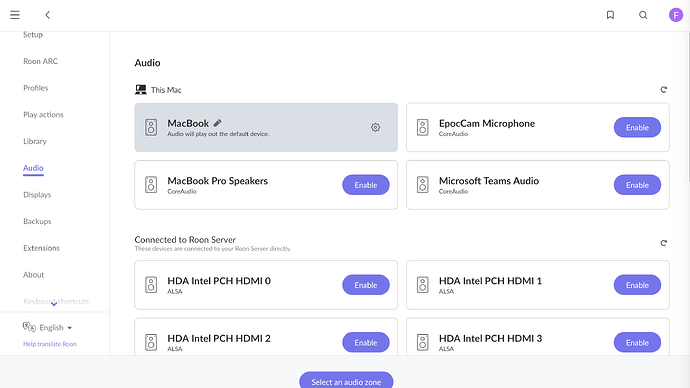Open bookmarks from the top bar
This screenshot has width=690, height=388.
(610, 15)
